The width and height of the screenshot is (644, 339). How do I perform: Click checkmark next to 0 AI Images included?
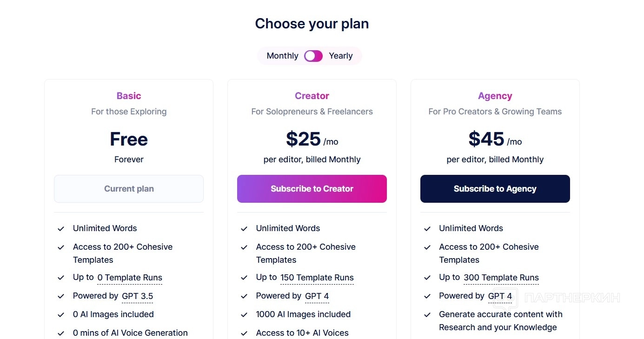(x=61, y=315)
